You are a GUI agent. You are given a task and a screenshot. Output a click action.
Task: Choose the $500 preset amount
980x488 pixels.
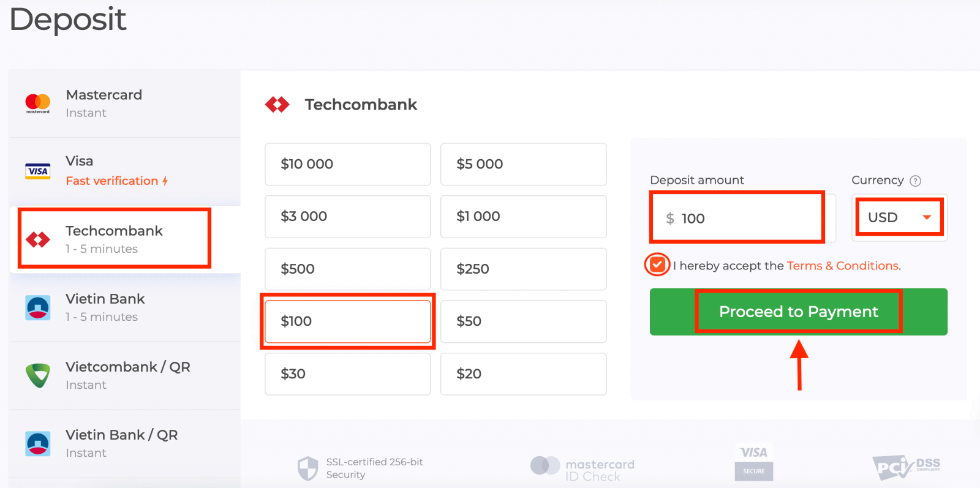[x=347, y=269]
